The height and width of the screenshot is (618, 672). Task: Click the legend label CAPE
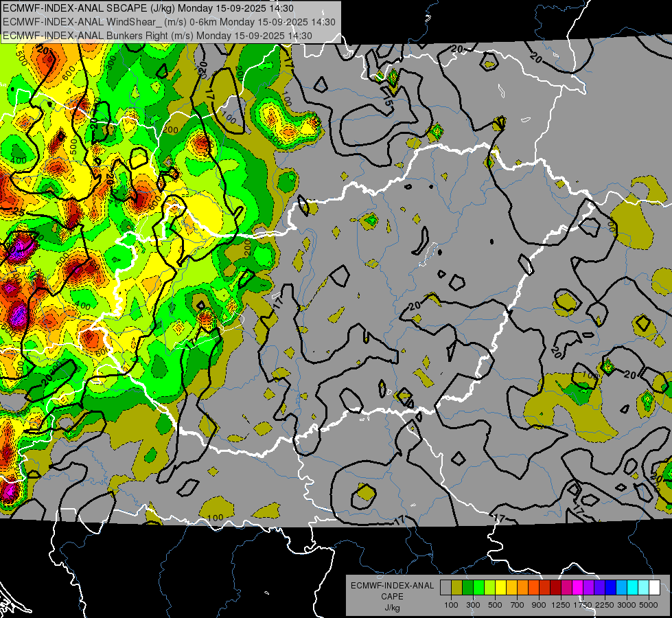click(392, 597)
